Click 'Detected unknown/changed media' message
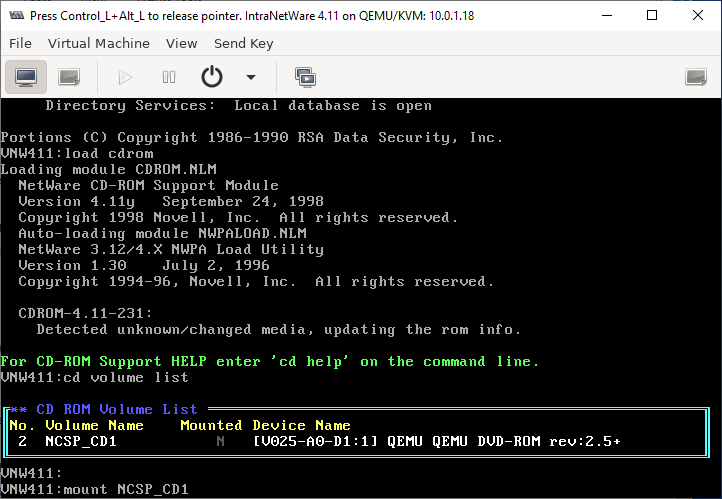The image size is (722, 499). (279, 330)
